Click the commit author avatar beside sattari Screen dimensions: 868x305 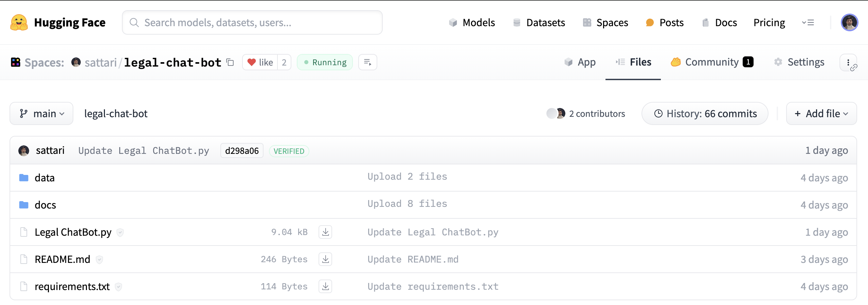click(24, 150)
